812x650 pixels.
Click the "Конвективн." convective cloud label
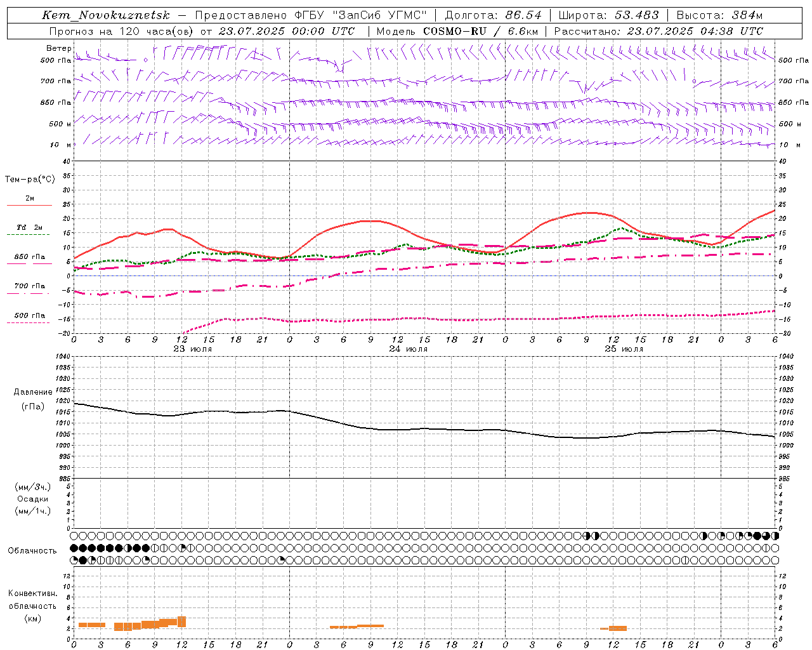32,594
